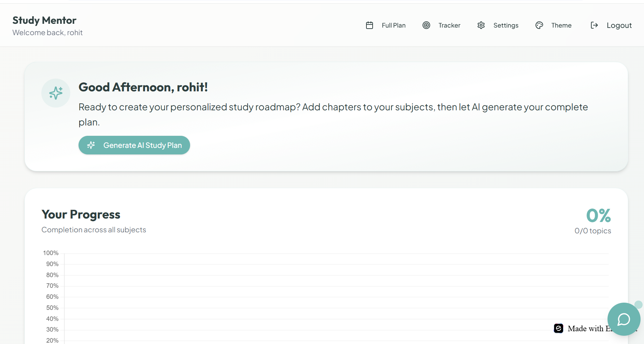Image resolution: width=644 pixels, height=344 pixels.
Task: Go to the Tracker section
Action: (449, 25)
